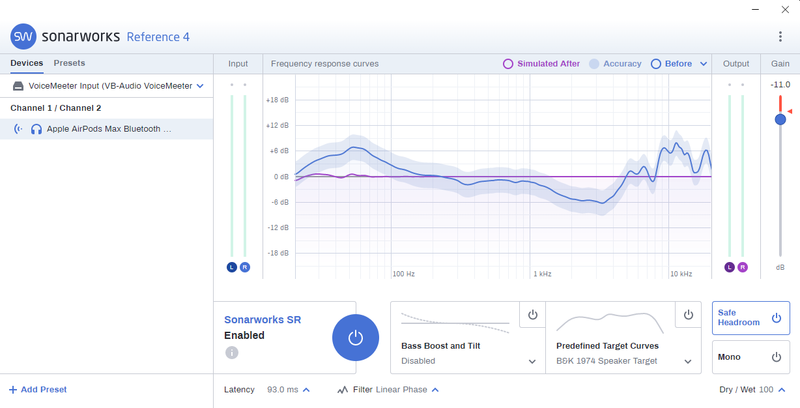Click the target curve shape preview
The width and height of the screenshot is (800, 408).
coord(610,323)
